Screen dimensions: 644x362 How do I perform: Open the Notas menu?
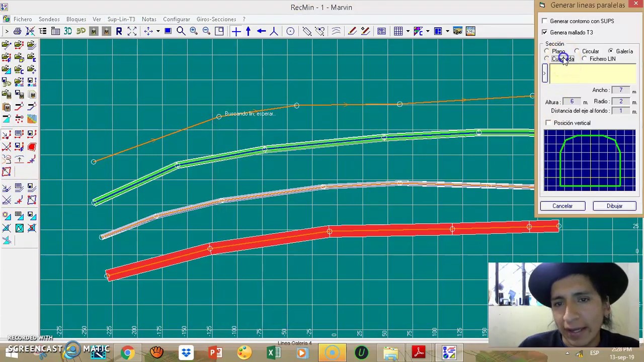(x=149, y=19)
